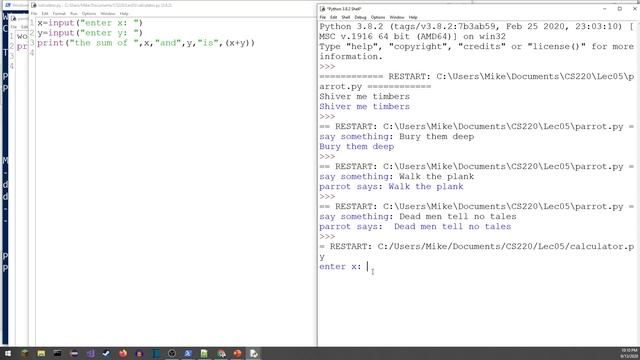Open the Debug menu in Python Shell
Screen dimensions: 640x360
[x=360, y=17]
